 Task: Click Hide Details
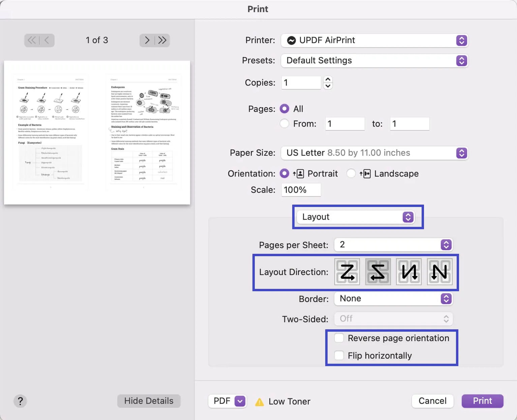point(149,401)
